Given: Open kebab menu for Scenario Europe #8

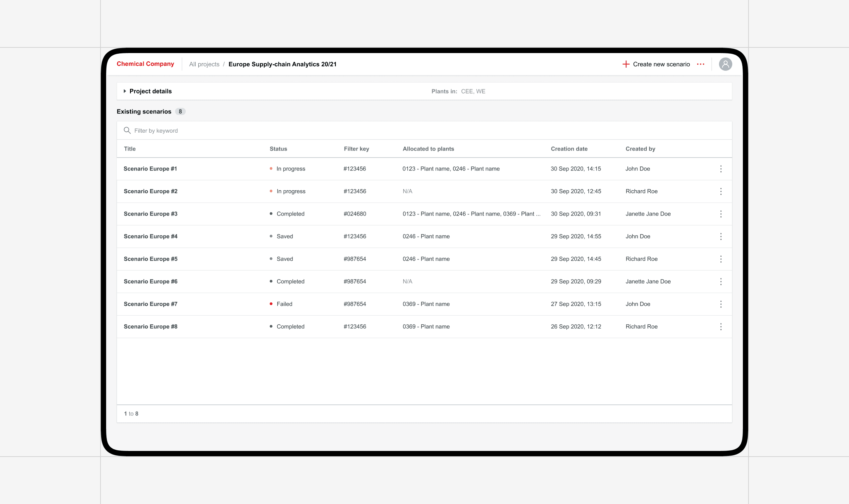Looking at the screenshot, I should click(721, 327).
